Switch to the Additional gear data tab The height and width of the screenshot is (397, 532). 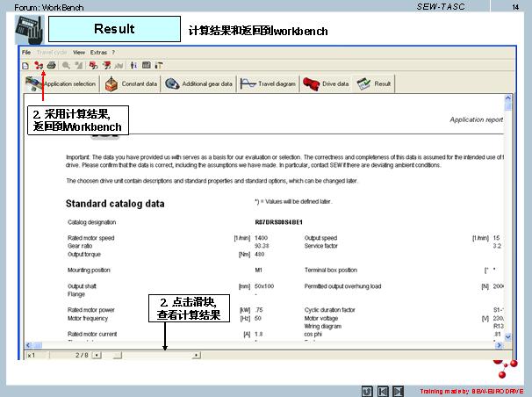pos(198,83)
